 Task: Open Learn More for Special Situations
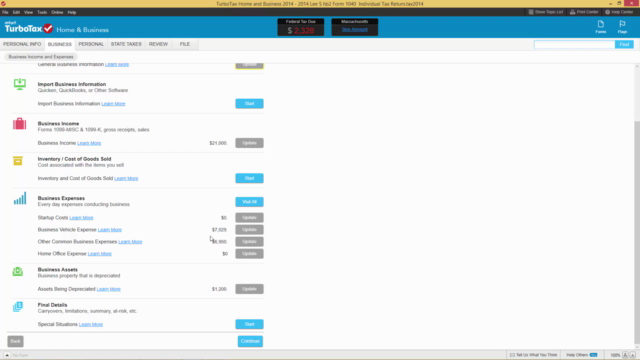pos(91,324)
